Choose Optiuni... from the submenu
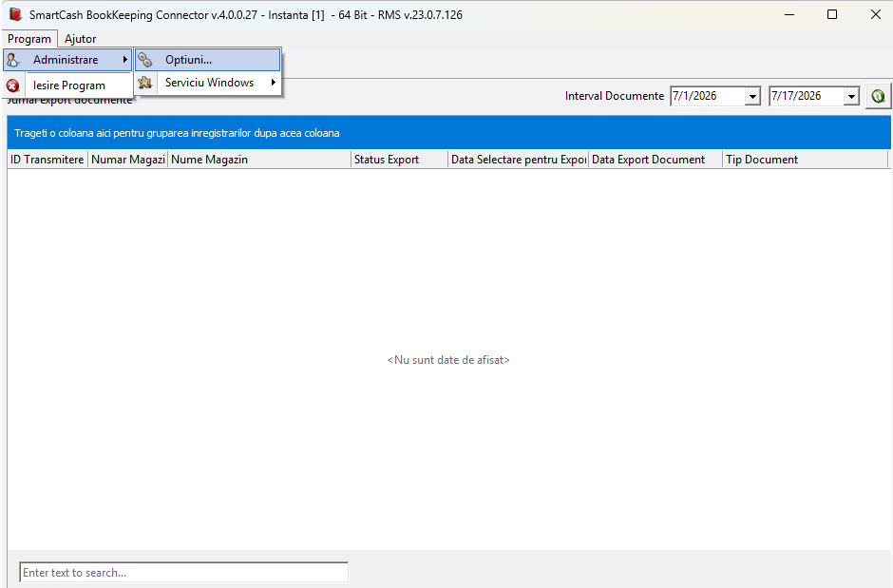The height and width of the screenshot is (588, 893). pyautogui.click(x=208, y=60)
